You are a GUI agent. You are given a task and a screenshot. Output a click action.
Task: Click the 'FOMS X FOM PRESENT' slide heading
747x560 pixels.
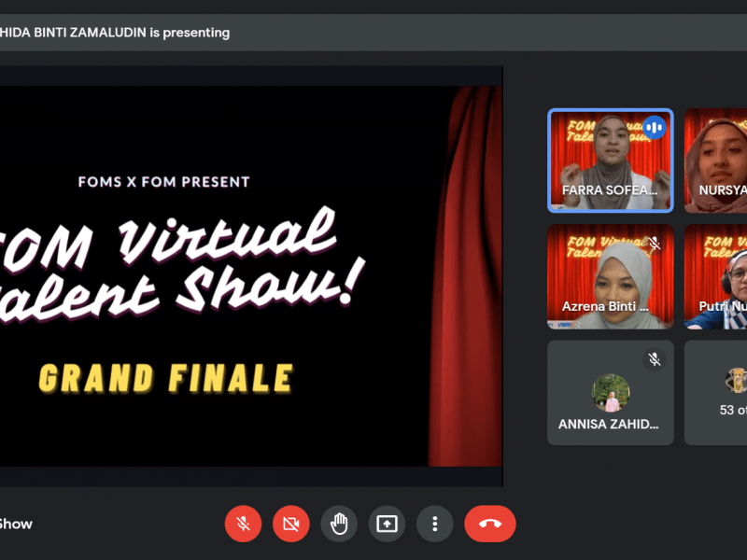pyautogui.click(x=164, y=182)
